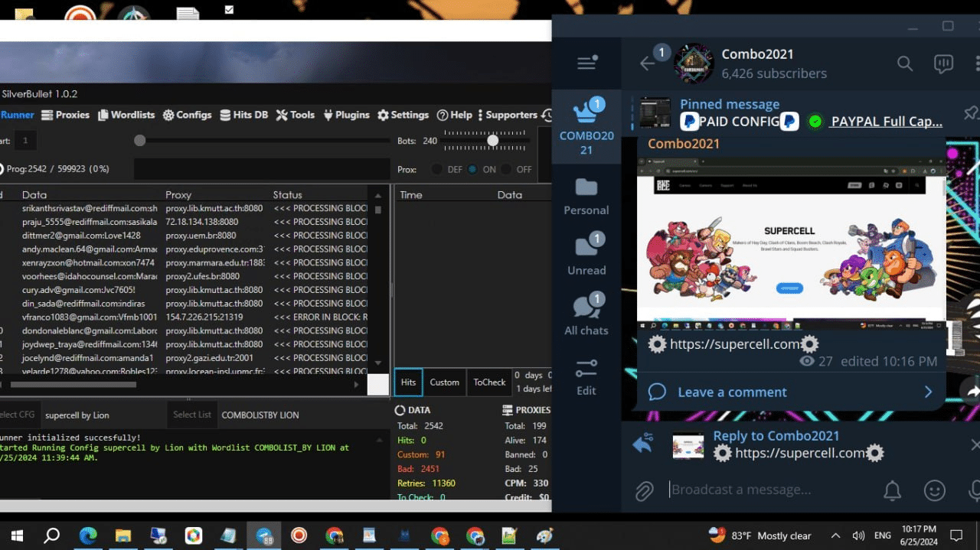This screenshot has width=980, height=550.
Task: Click the Select CFG button
Action: (18, 415)
